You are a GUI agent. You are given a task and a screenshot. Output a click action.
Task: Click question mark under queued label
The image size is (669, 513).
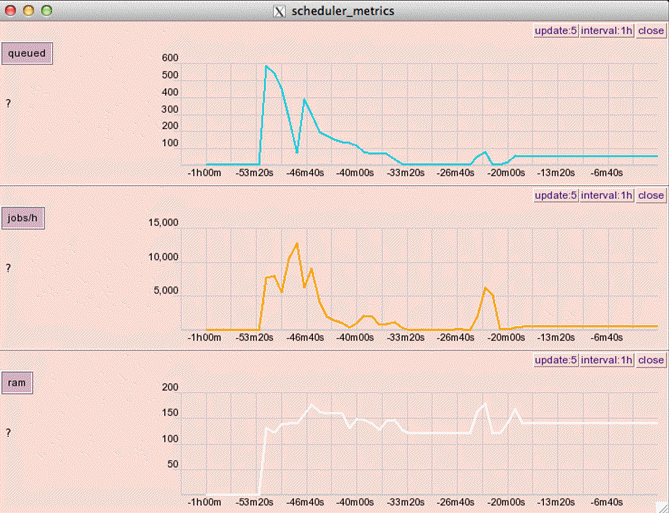[8, 103]
